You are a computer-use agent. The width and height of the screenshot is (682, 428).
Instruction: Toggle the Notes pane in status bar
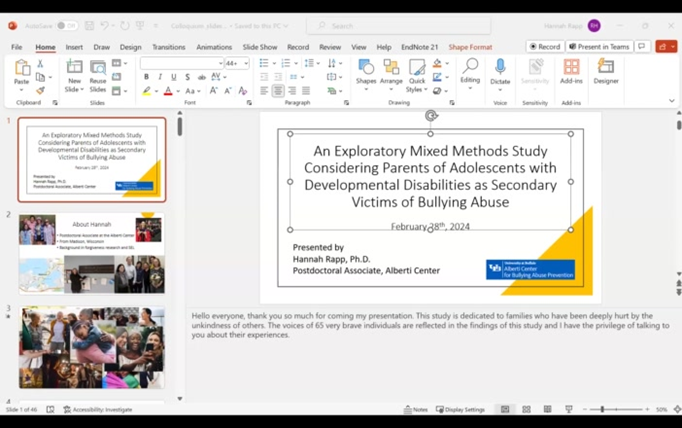[416, 410]
